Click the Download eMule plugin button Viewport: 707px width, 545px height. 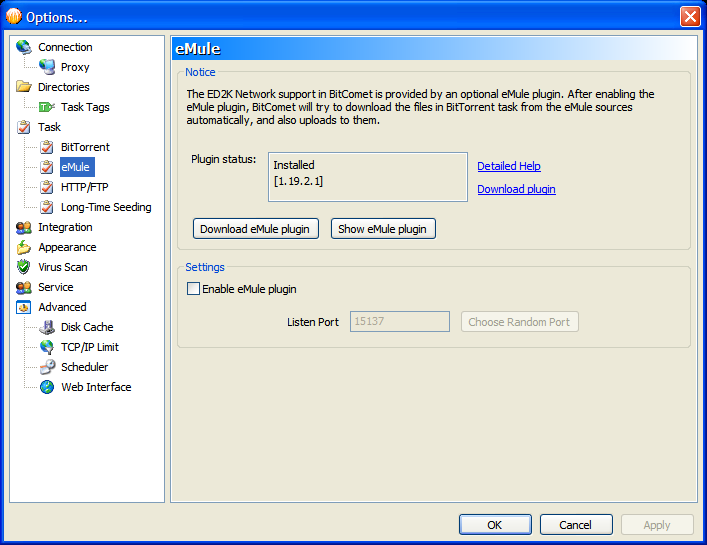click(x=256, y=229)
